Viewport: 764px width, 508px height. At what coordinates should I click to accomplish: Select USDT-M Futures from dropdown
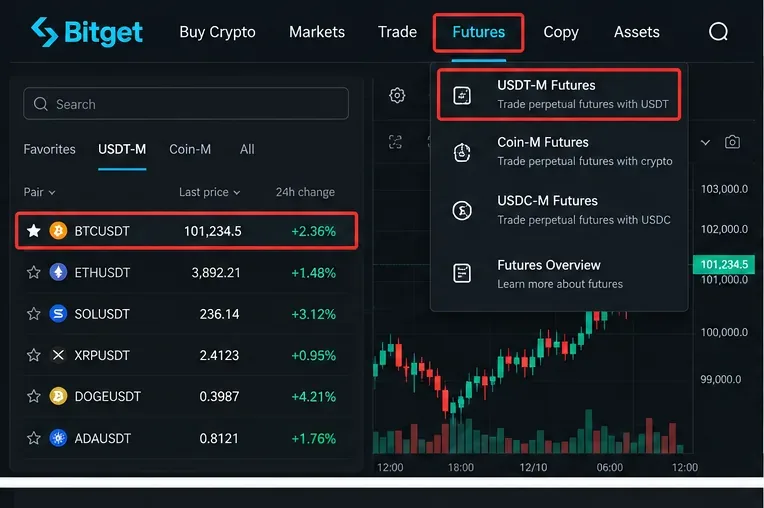pos(559,94)
